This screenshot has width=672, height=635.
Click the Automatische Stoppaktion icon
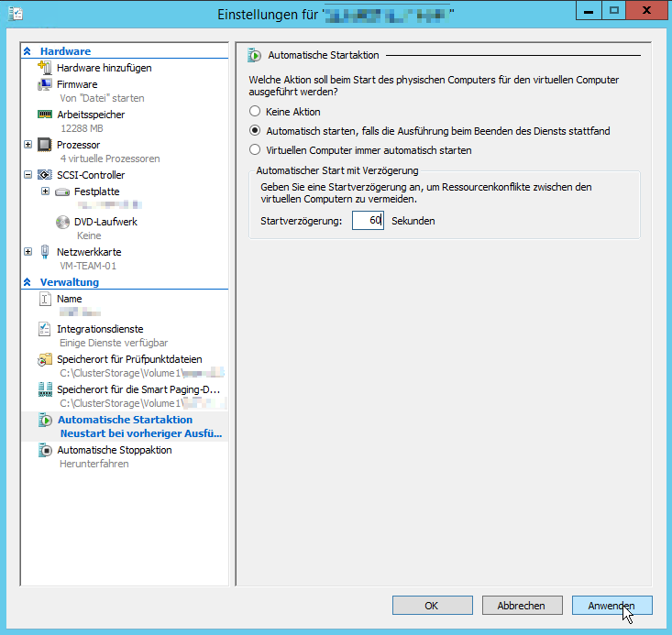[x=45, y=450]
